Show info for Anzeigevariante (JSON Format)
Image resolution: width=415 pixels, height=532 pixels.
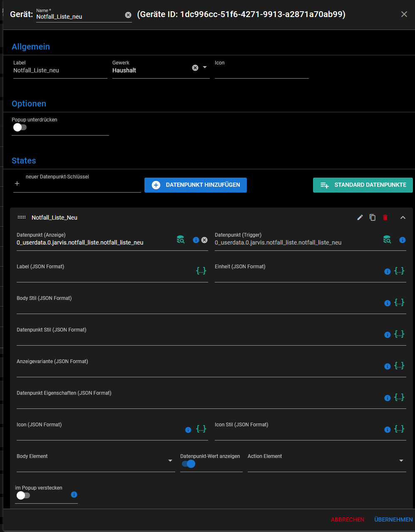387,366
